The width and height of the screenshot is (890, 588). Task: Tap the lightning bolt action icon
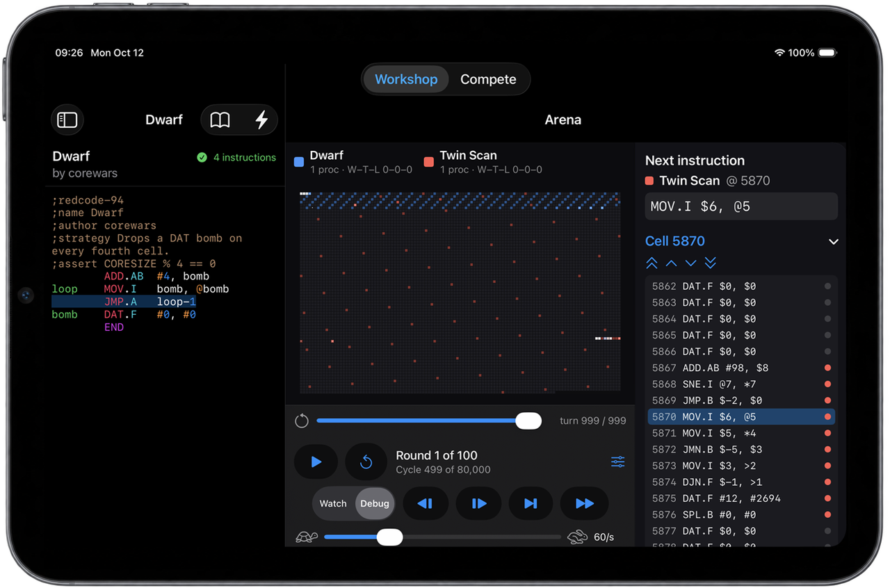[x=261, y=120]
